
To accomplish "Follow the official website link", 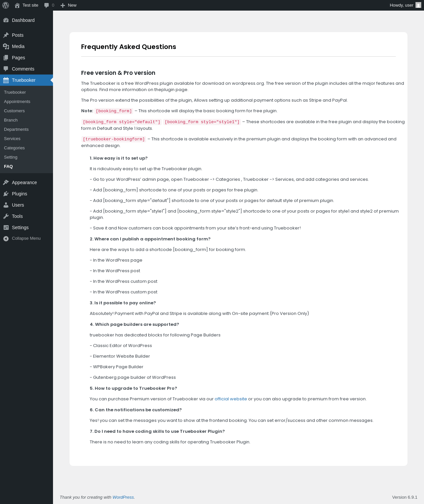I will [x=231, y=399].
